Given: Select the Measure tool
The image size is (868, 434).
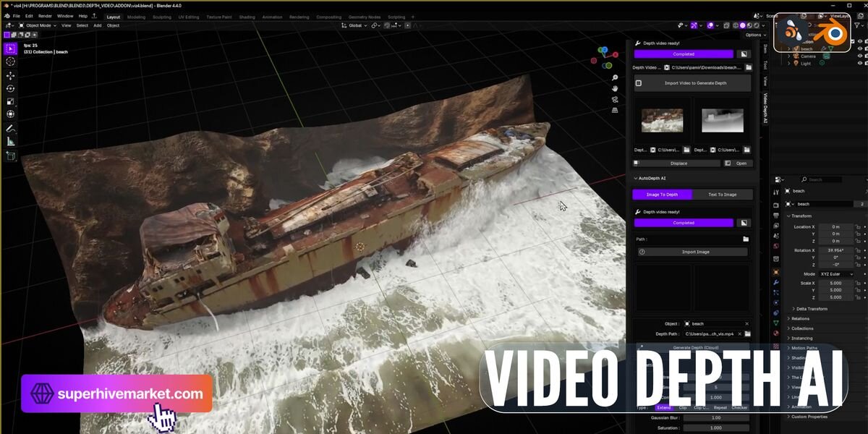Looking at the screenshot, I should 11,142.
